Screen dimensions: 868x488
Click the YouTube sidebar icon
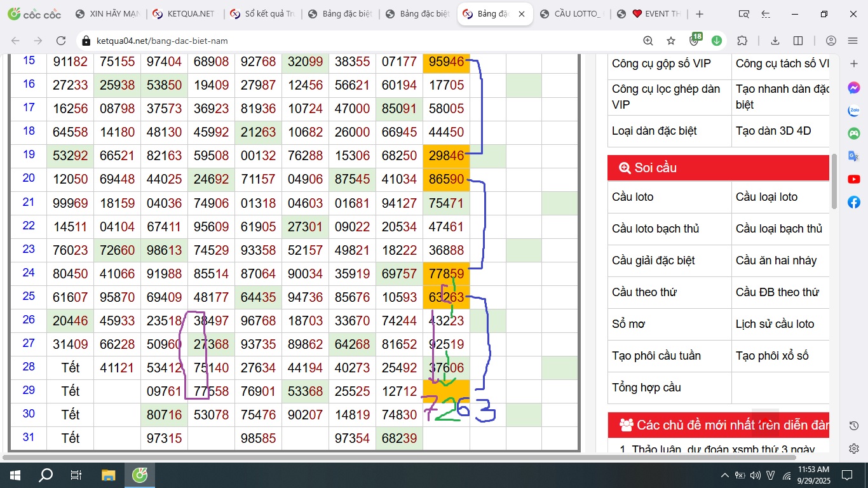854,179
